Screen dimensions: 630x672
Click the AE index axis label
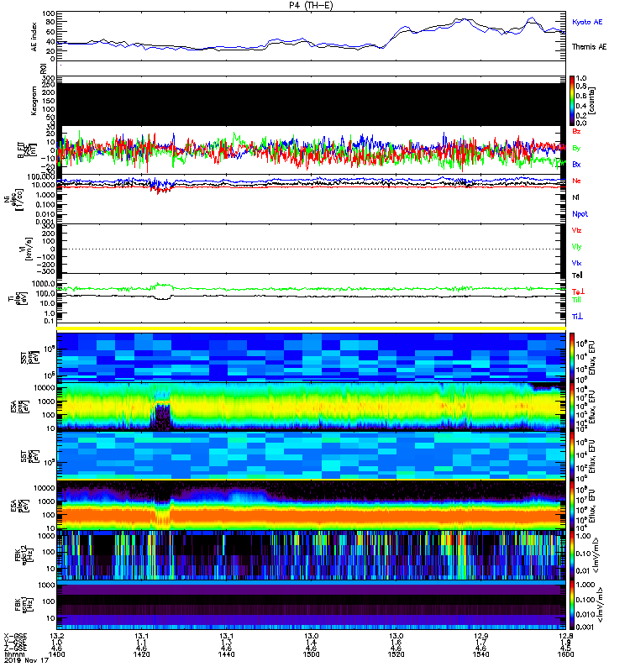(x=34, y=37)
